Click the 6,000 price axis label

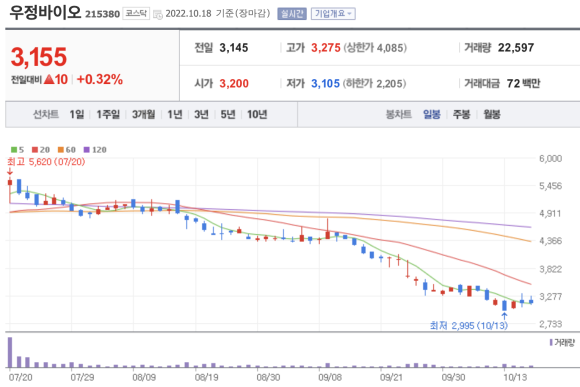point(550,159)
